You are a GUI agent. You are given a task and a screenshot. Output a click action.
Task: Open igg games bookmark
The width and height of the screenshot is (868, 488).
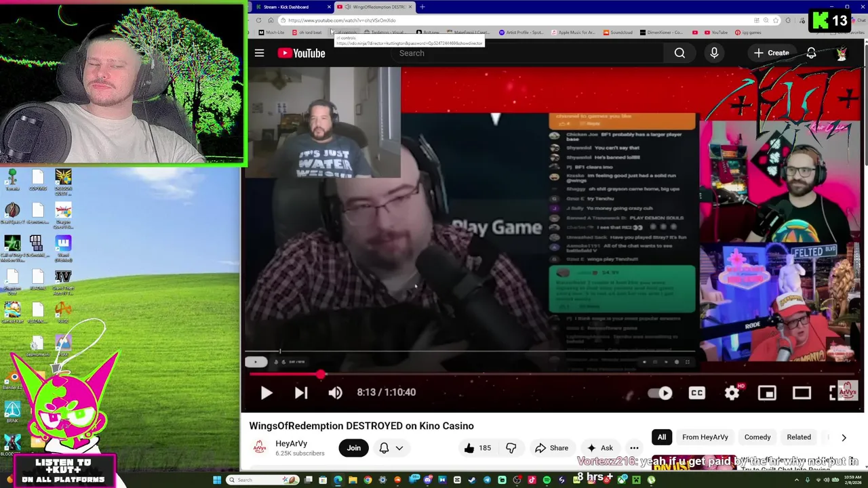pos(748,33)
